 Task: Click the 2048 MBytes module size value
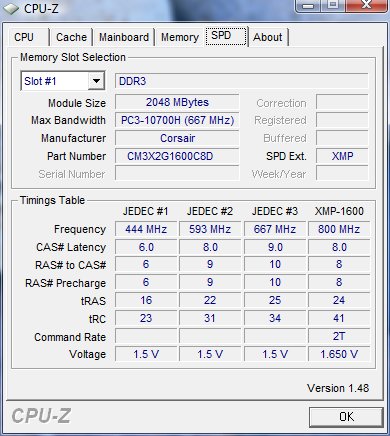[177, 102]
